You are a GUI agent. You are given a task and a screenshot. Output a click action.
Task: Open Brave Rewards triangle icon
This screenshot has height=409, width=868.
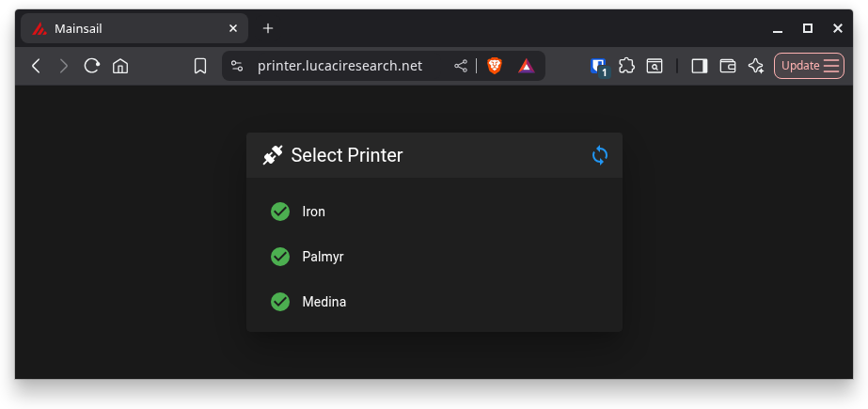click(527, 67)
